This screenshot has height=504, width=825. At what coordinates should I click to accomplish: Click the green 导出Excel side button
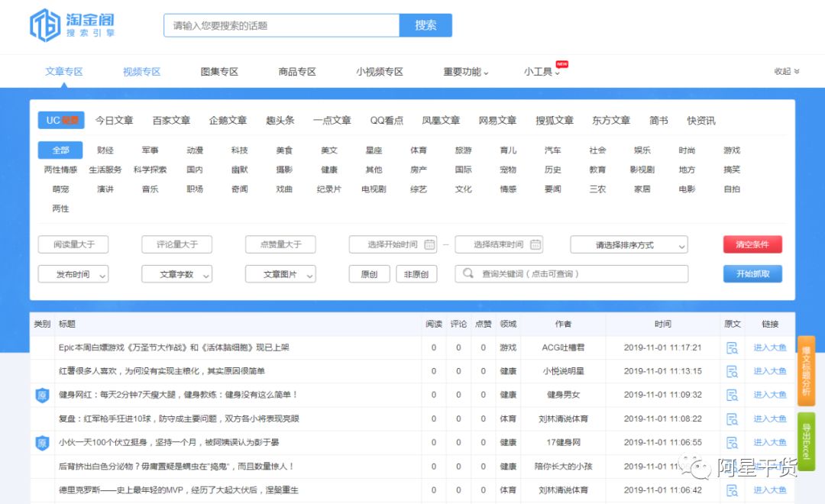806,440
